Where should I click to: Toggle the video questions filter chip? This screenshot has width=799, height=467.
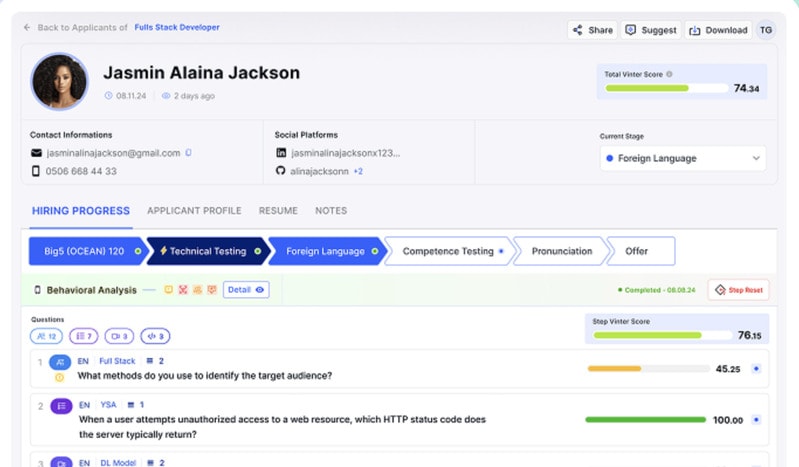(120, 336)
